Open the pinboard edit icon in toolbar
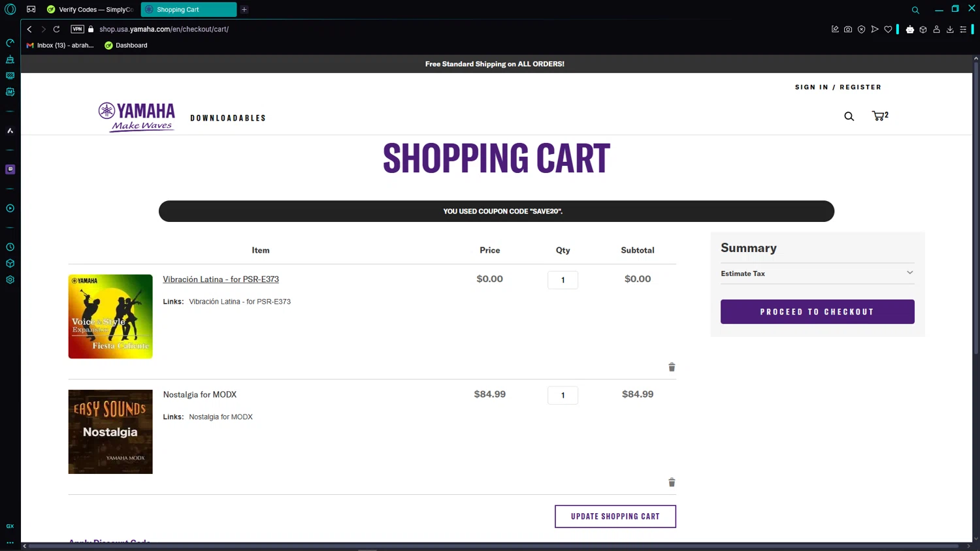 pyautogui.click(x=835, y=29)
